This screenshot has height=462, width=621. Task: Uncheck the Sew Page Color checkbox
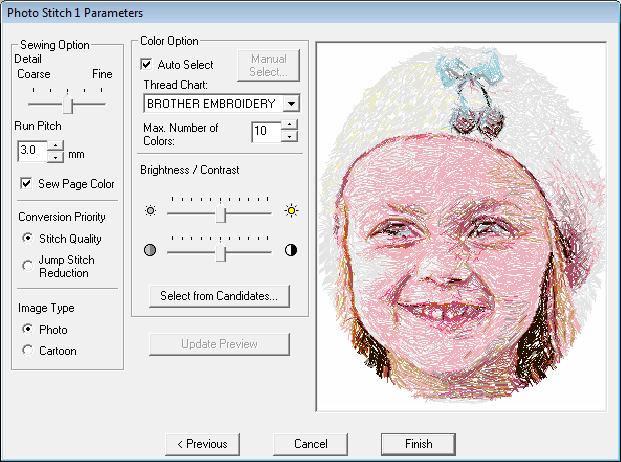[26, 183]
